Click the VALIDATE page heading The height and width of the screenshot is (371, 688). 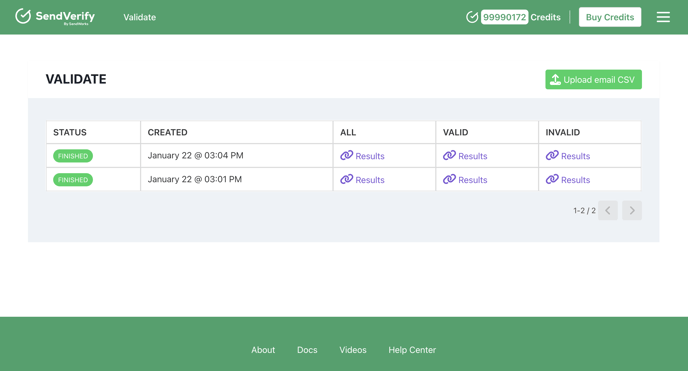pos(76,79)
